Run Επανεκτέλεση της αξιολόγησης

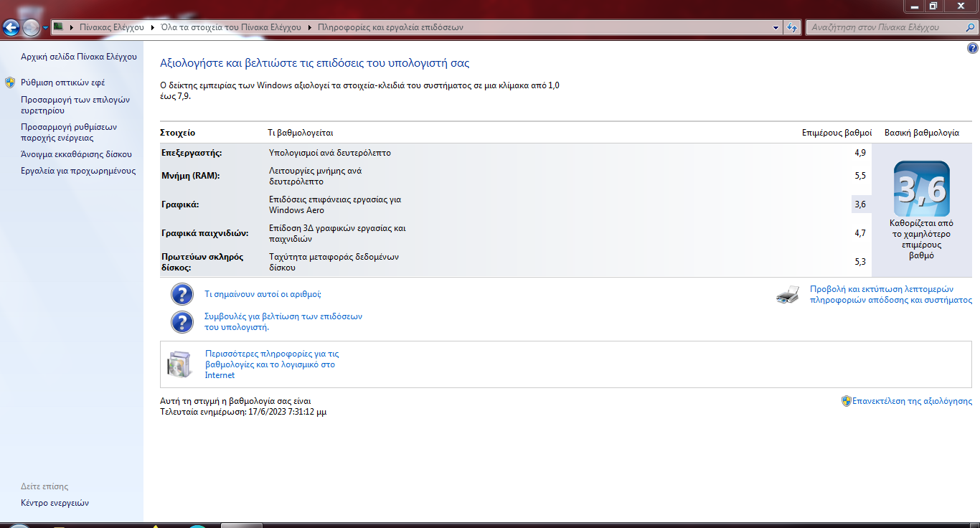pyautogui.click(x=913, y=401)
